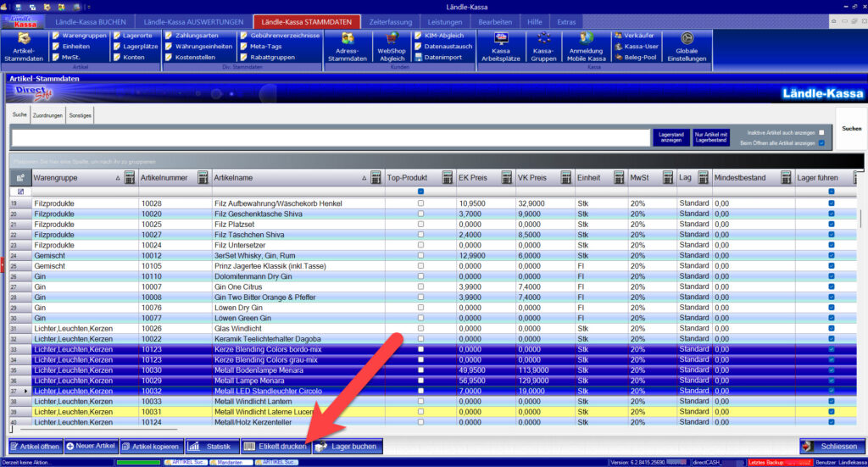The height and width of the screenshot is (467, 868).
Task: Open Lagerorte ribbon entry
Action: coord(133,36)
